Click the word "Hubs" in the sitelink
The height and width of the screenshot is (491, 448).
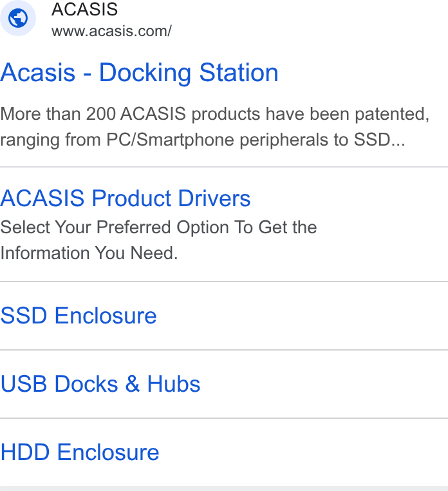click(x=174, y=384)
